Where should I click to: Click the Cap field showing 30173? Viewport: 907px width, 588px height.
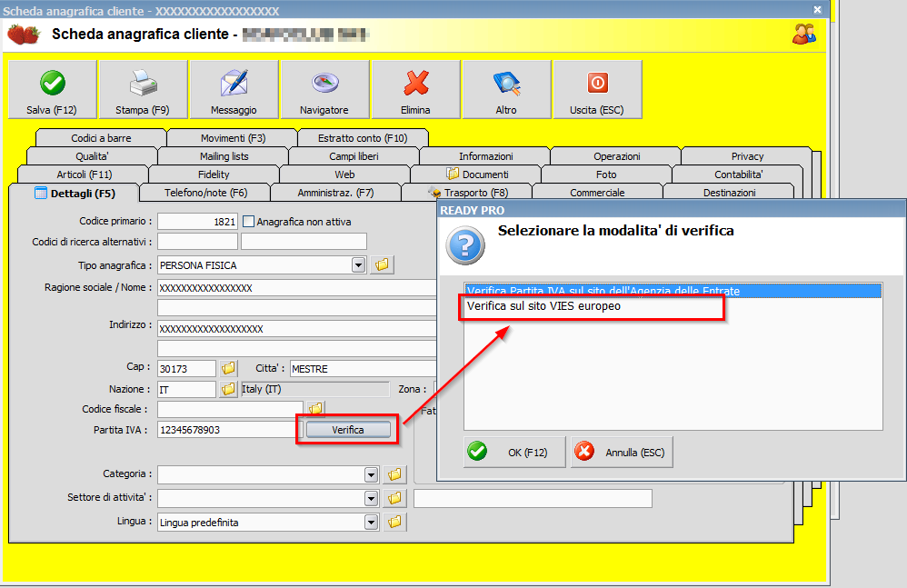click(186, 369)
